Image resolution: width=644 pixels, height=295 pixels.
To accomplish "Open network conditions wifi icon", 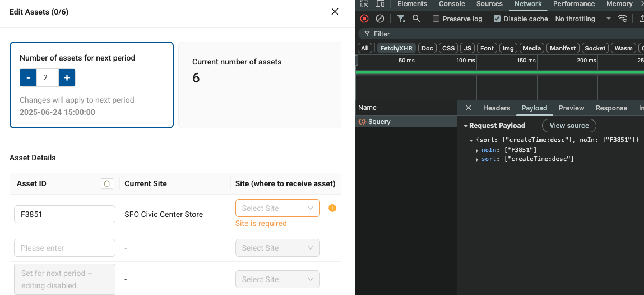I will pos(623,19).
